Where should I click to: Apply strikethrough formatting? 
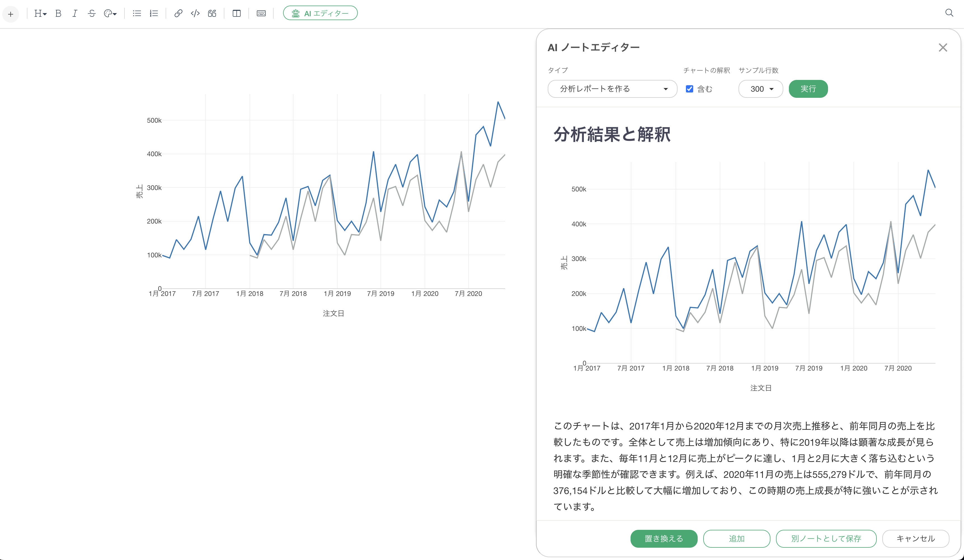pos(91,14)
